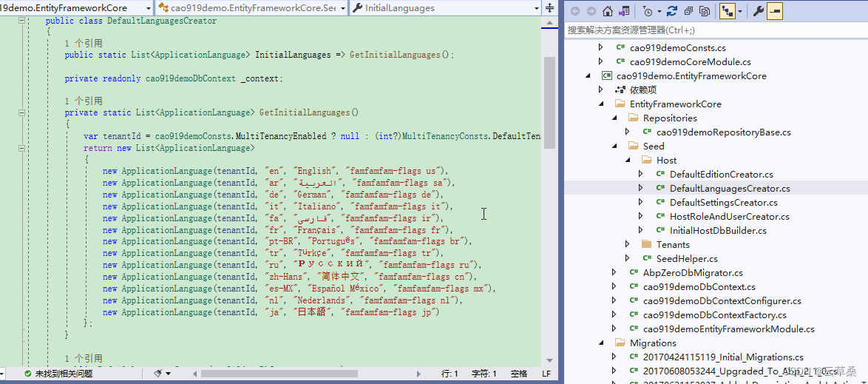Viewport: 868px width, 384px height.
Task: Click the editor vertical scrollbar thumb
Action: point(549,103)
